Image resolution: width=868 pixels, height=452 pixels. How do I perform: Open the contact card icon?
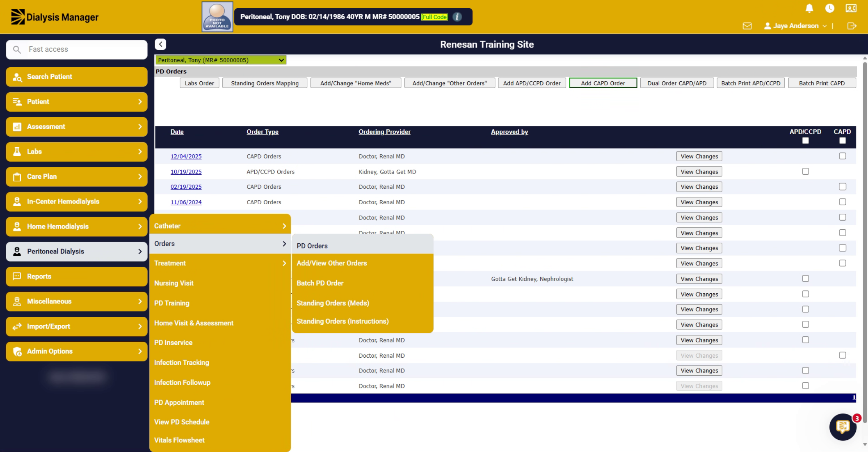click(x=851, y=8)
